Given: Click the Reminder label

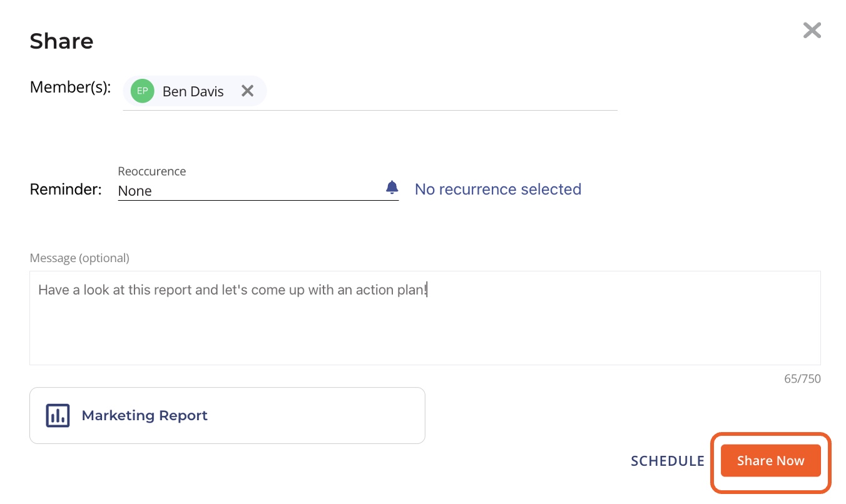Looking at the screenshot, I should [66, 189].
